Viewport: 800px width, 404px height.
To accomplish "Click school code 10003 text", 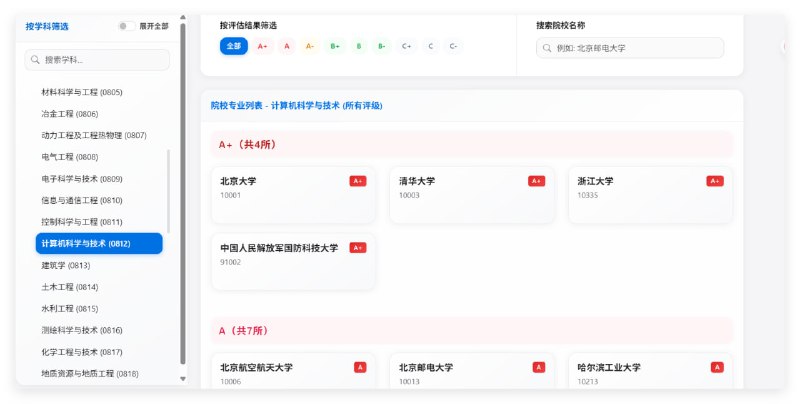I will coord(409,195).
